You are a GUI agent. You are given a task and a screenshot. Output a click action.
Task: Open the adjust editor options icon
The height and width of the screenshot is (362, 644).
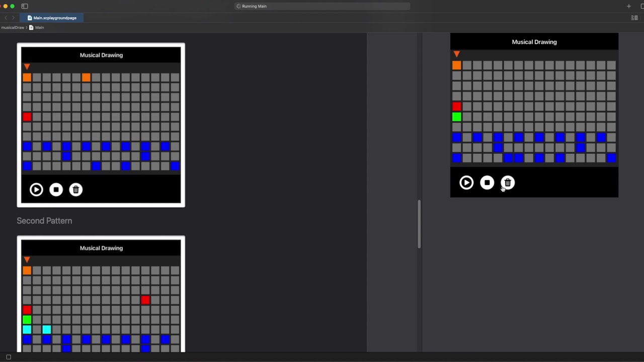[634, 18]
